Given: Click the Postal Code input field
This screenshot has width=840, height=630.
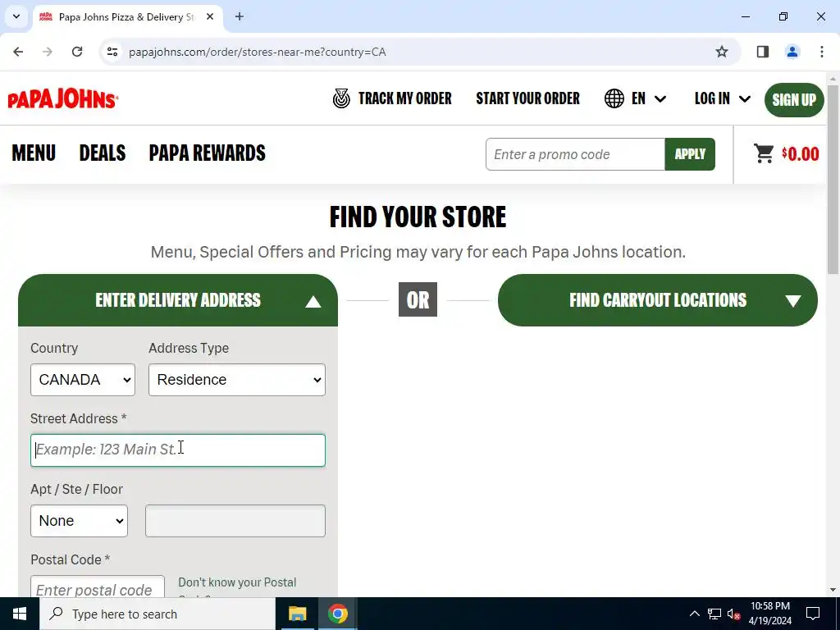Looking at the screenshot, I should pos(98,587).
